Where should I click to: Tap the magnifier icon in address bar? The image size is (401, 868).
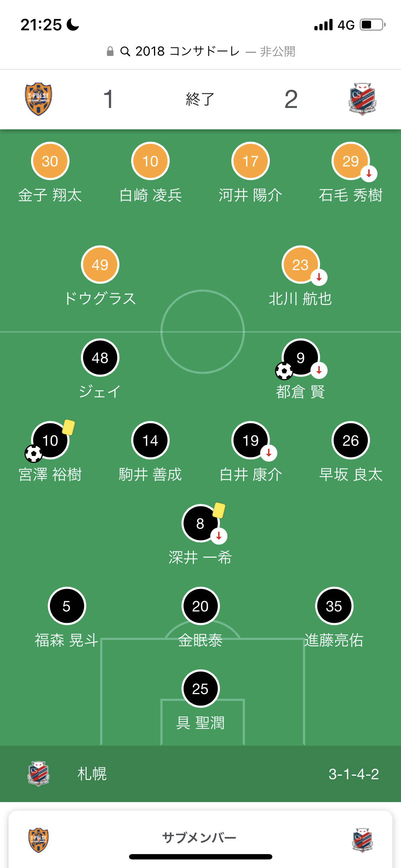pyautogui.click(x=125, y=52)
